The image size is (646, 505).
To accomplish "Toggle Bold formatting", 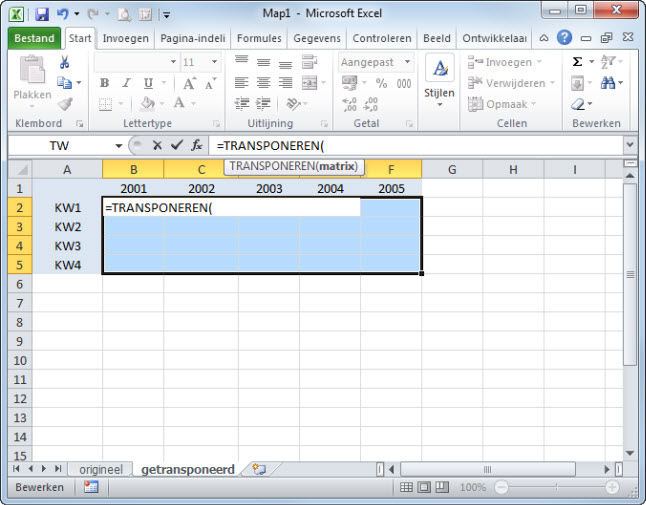I will [105, 83].
